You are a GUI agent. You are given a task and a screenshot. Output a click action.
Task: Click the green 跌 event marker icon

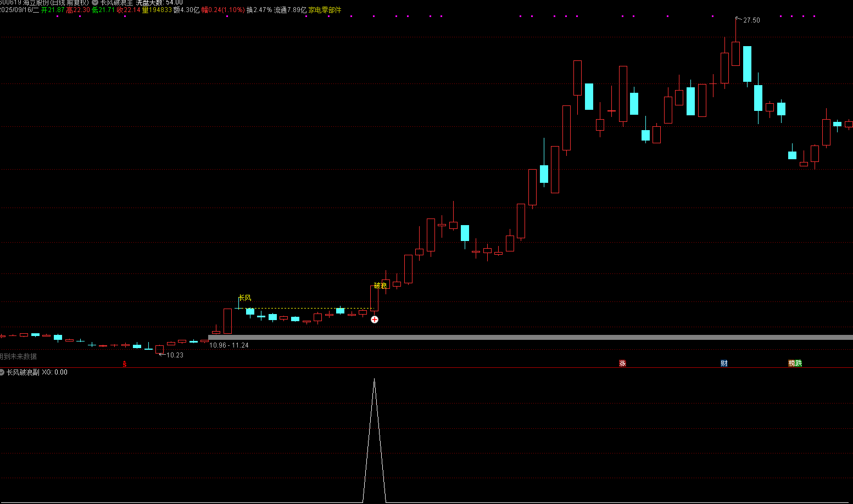click(x=799, y=363)
